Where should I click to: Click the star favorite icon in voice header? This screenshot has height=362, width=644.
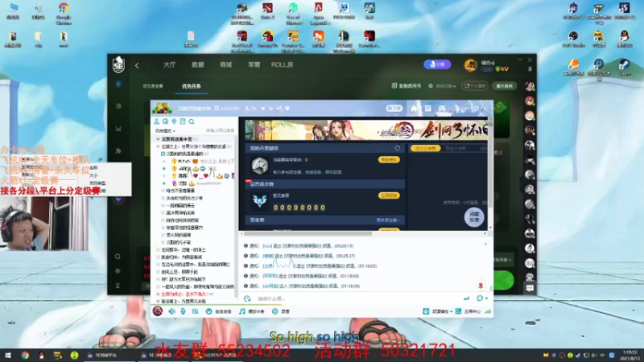point(263,109)
